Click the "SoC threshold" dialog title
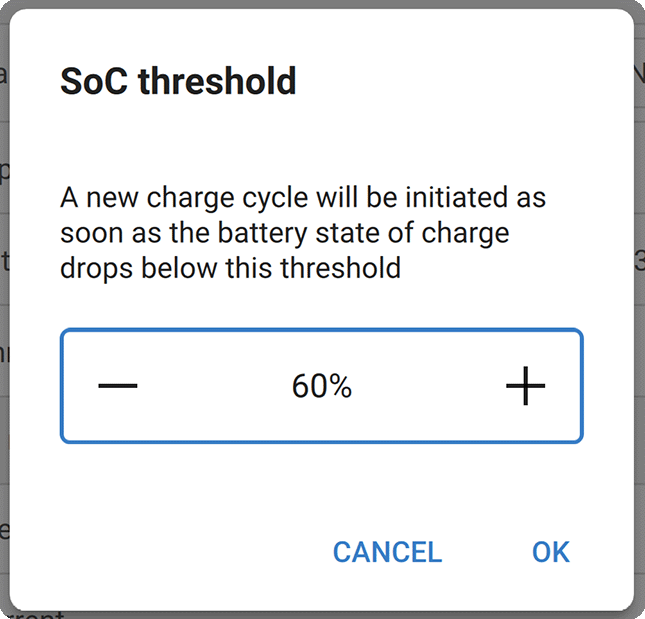The width and height of the screenshot is (645, 619). point(178,81)
